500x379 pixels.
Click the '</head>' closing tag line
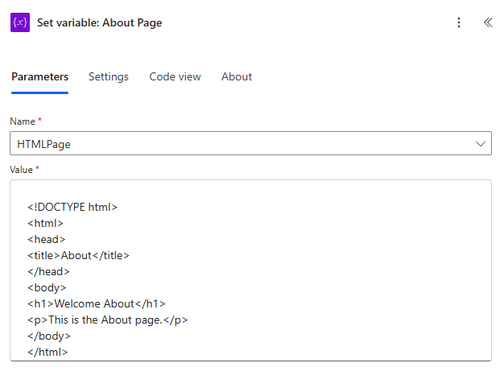[x=49, y=272]
